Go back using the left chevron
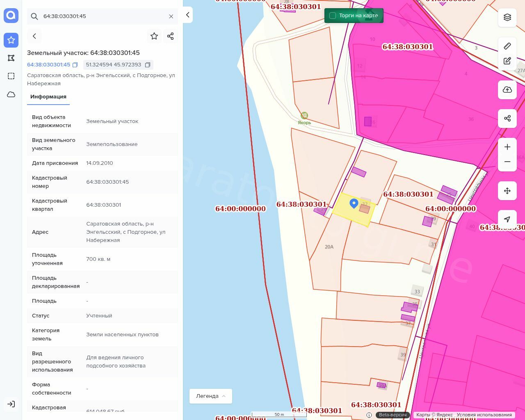 click(34, 36)
